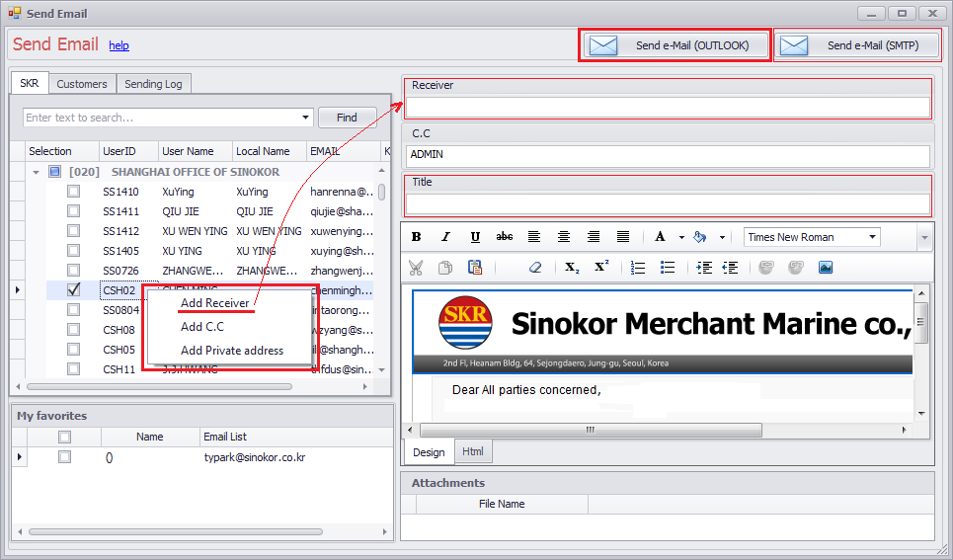
Task: Open the search text dropdown arrow
Action: pyautogui.click(x=306, y=118)
